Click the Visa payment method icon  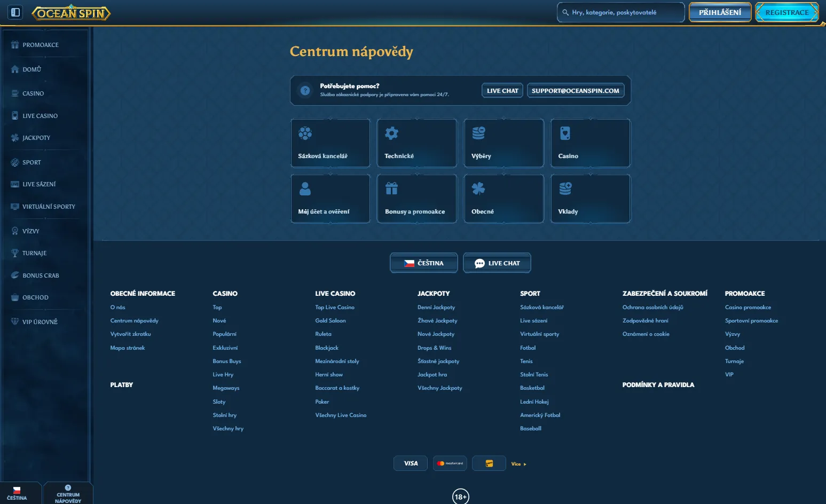click(x=411, y=463)
